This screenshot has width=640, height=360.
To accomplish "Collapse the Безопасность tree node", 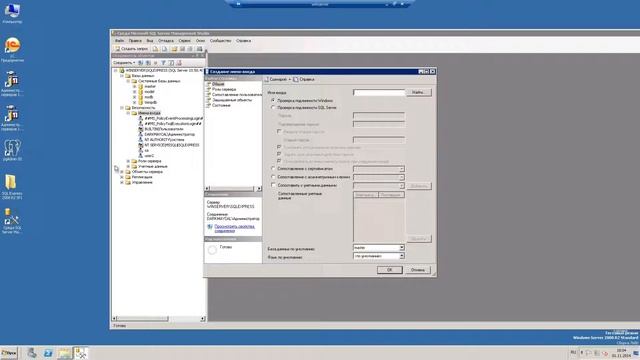I will [122, 108].
